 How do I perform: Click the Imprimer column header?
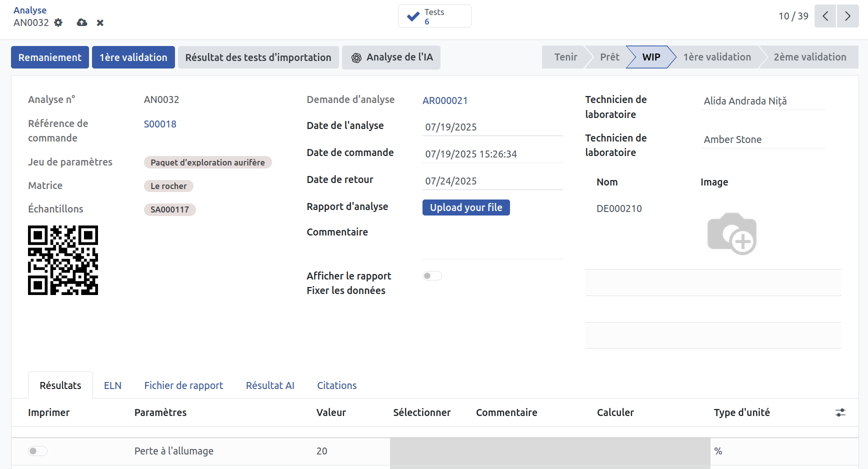point(48,412)
